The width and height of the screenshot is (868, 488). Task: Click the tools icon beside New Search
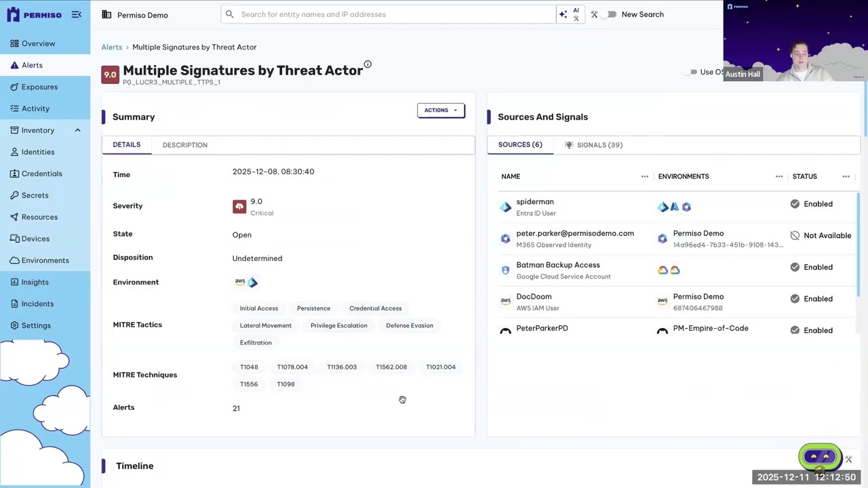pyautogui.click(x=594, y=14)
